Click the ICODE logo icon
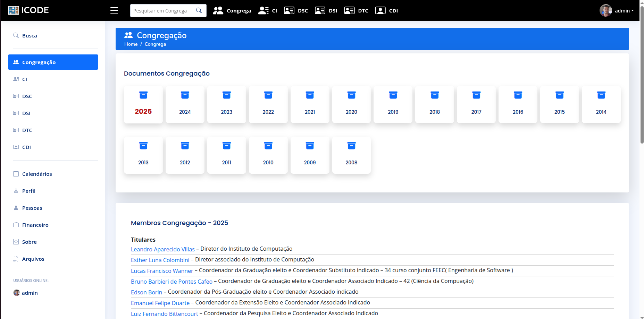This screenshot has width=644, height=319. pos(14,10)
